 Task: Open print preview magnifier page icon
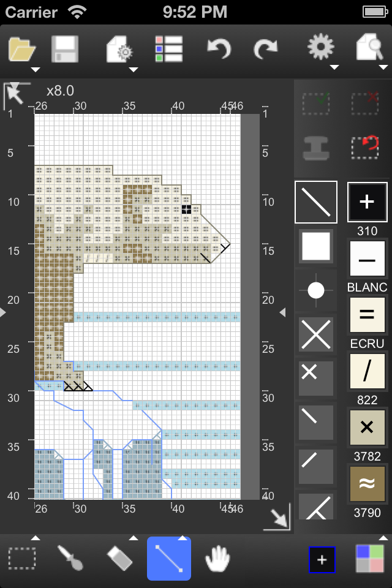369,47
